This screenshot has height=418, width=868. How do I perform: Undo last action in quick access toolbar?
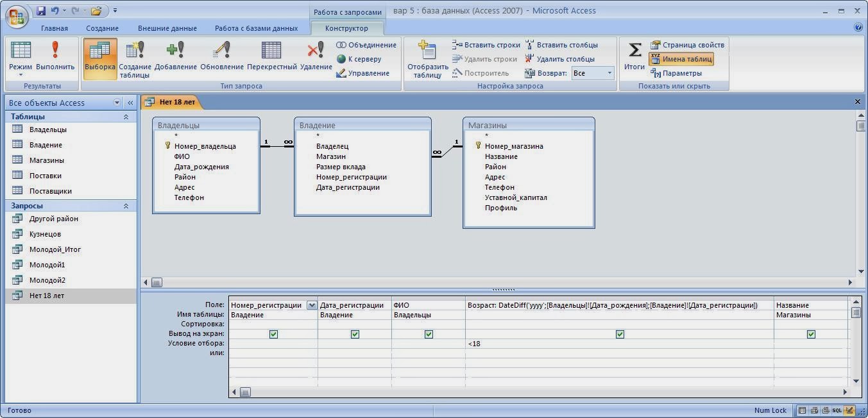(55, 11)
